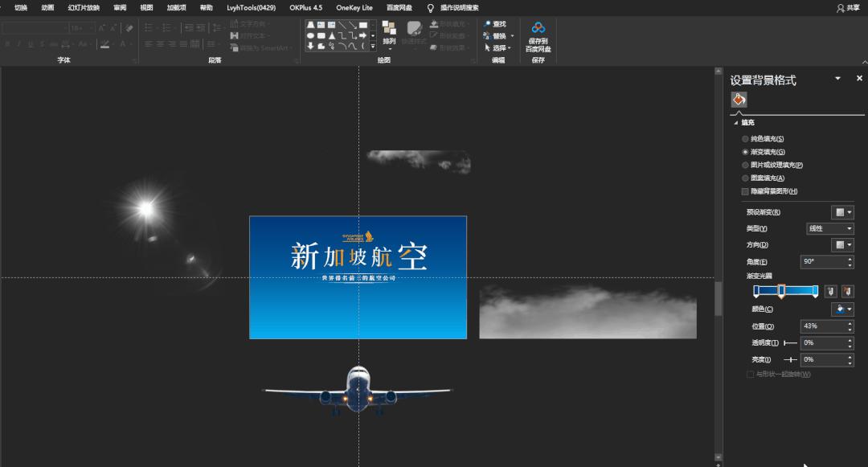Select the 纯色填充 solid fill radio button

(745, 138)
